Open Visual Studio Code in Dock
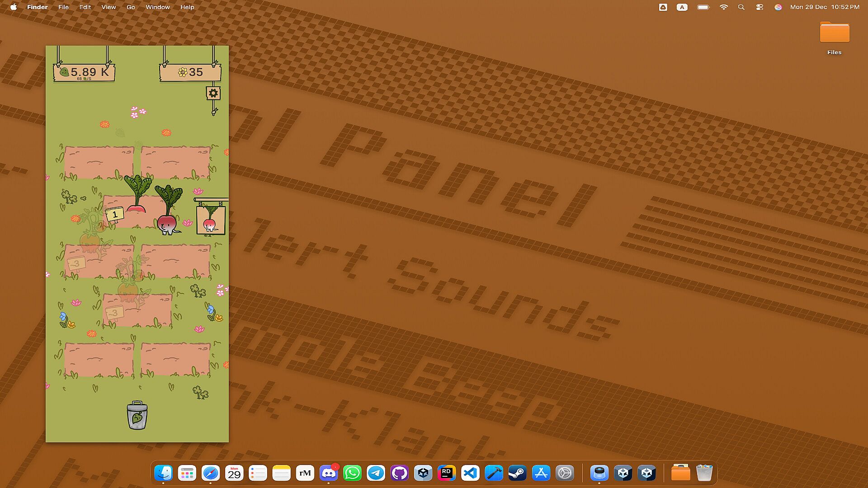The width and height of the screenshot is (868, 488). click(470, 473)
